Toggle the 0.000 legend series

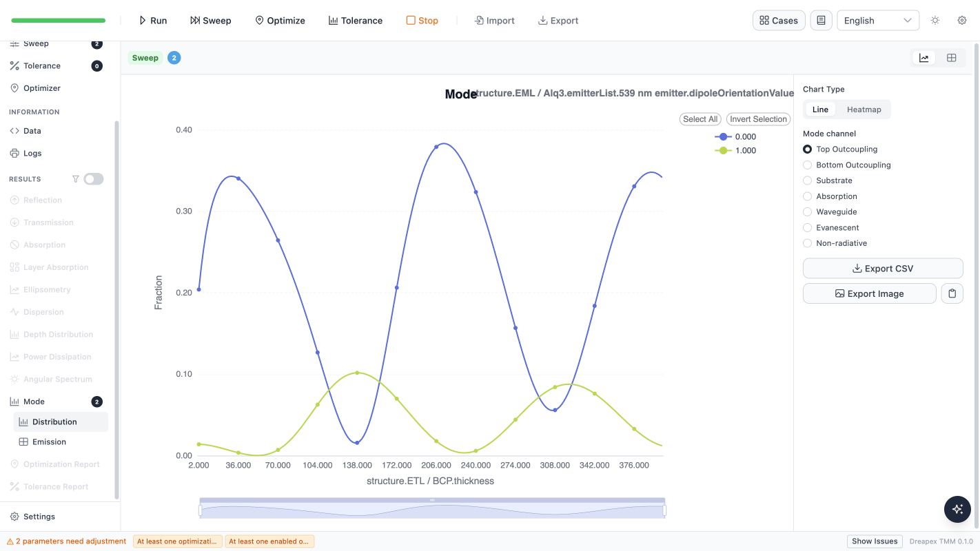point(736,136)
